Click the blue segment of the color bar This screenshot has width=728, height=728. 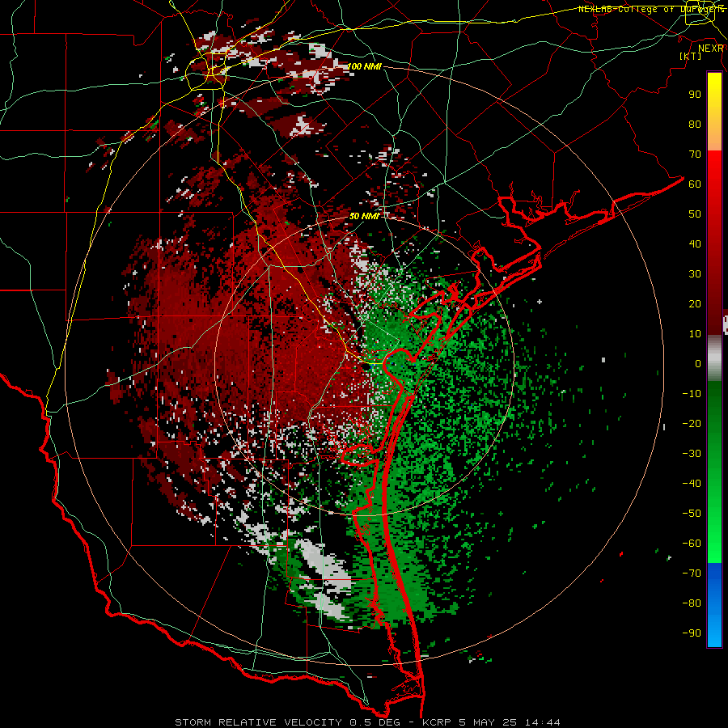point(714,605)
